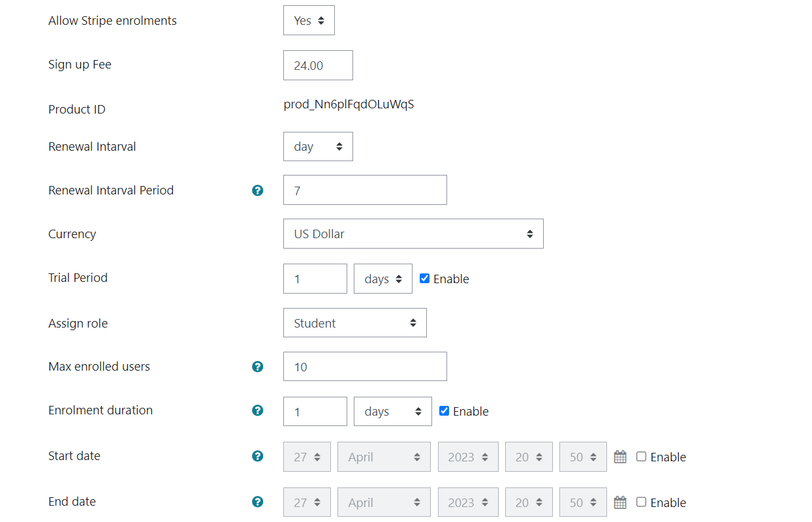This screenshot has width=812, height=522.
Task: Click help icon next to Max enrolled users
Action: pos(258,367)
